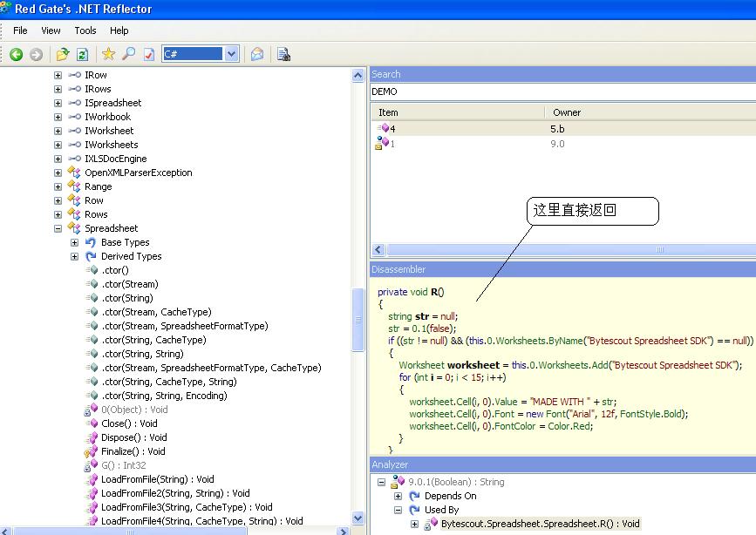756x535 pixels.
Task: Click the G() : Int32 method icon
Action: pos(91,465)
